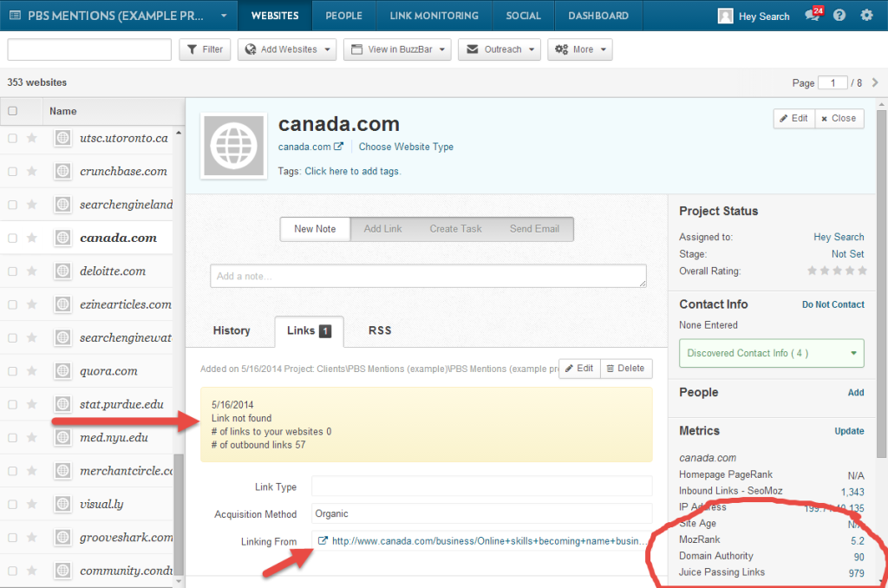Viewport: 888px width, 588px height.
Task: Check the canada.com row checkbox
Action: click(x=12, y=238)
